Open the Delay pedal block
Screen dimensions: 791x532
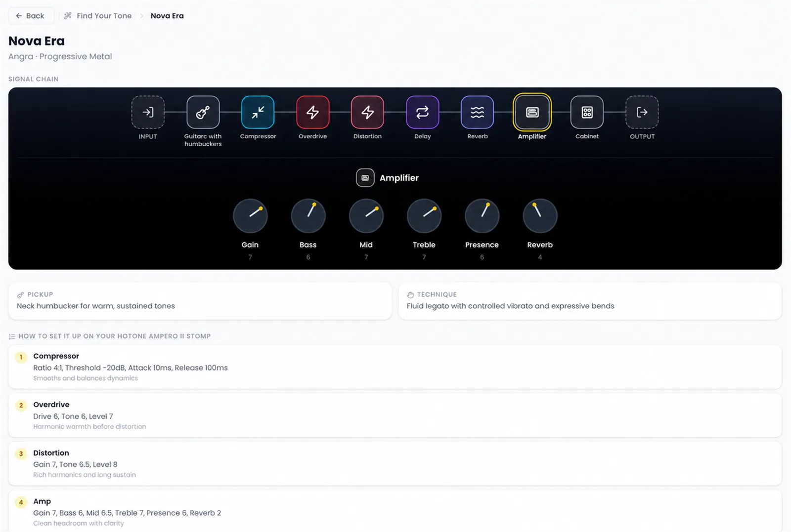click(x=422, y=112)
